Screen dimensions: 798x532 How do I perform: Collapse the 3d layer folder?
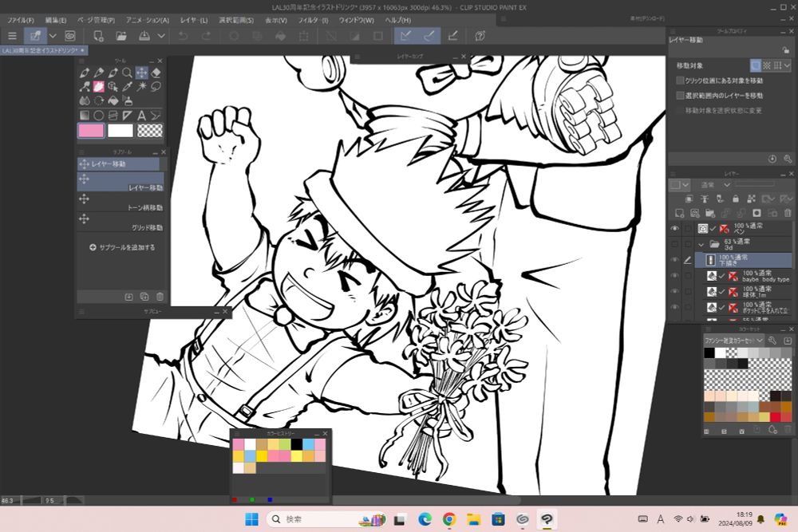pos(701,245)
